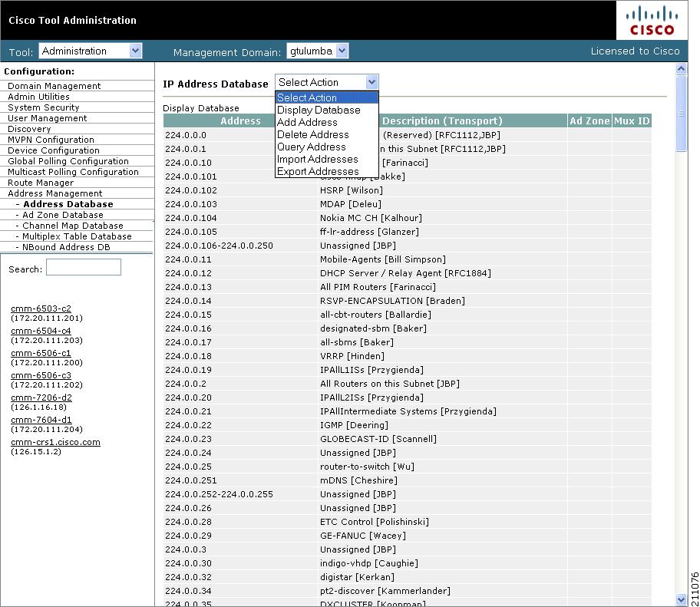Open MVPN Configuration
Viewport: 700px width, 607px height.
click(x=51, y=140)
